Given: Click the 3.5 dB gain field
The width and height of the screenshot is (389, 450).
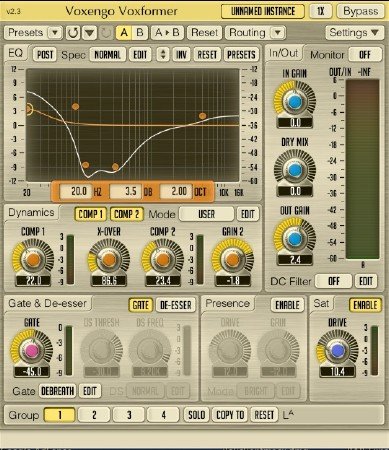Looking at the screenshot, I should (126, 191).
